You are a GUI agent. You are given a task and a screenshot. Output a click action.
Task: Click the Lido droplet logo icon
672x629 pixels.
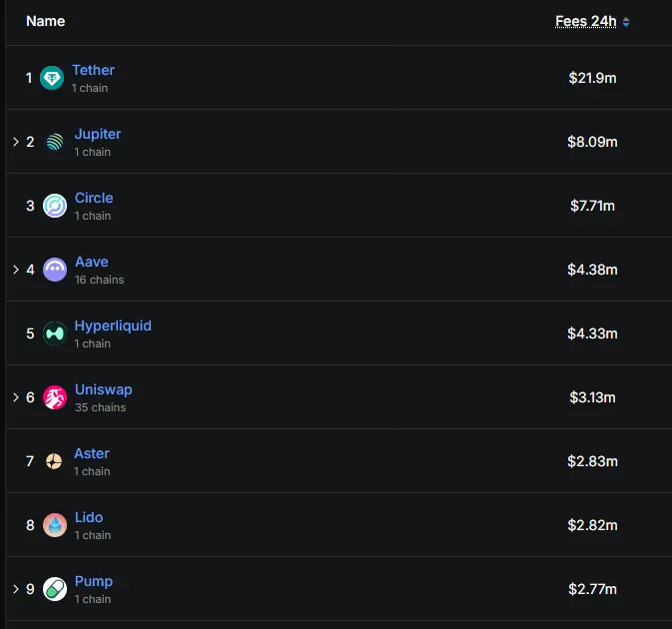[x=55, y=525]
